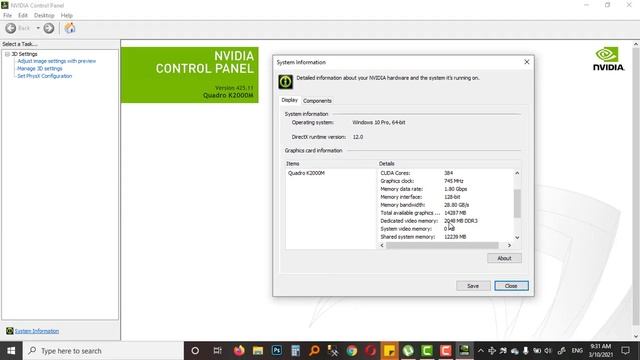This screenshot has width=640, height=360.
Task: Click the details scroll right arrow
Action: tap(509, 245)
